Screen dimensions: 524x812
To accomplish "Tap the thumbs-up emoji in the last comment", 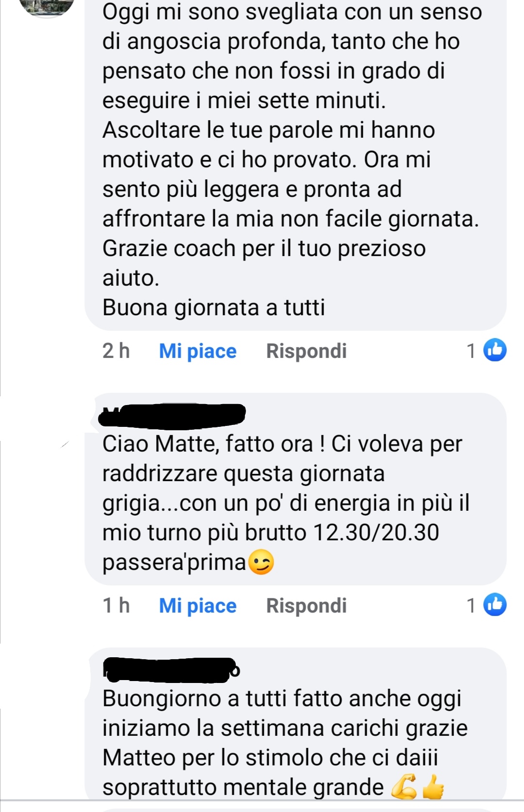I will (433, 787).
